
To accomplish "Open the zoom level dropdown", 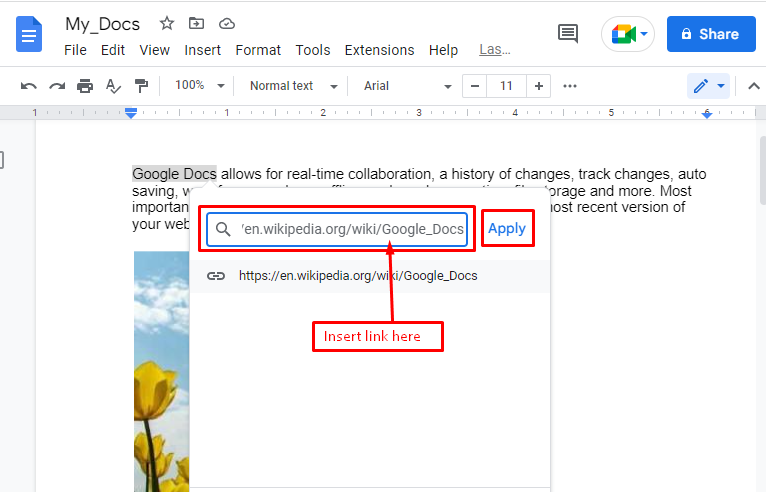I will [x=199, y=86].
